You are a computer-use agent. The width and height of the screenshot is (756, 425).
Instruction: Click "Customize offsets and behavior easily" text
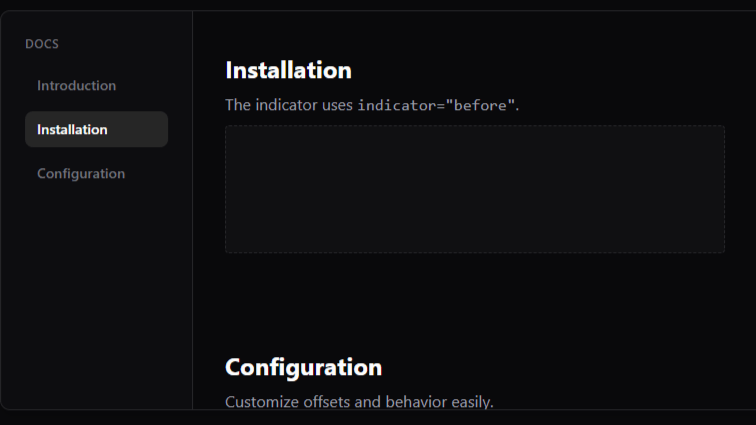[x=359, y=402]
